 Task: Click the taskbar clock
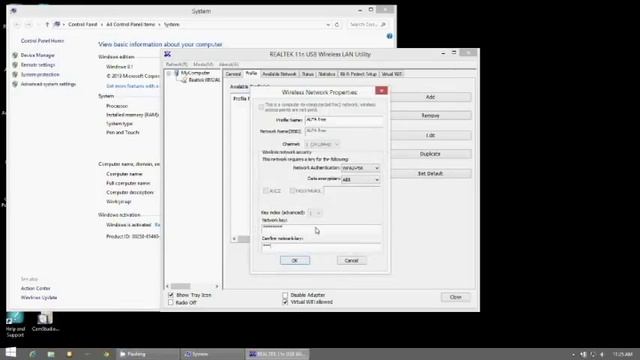622,354
